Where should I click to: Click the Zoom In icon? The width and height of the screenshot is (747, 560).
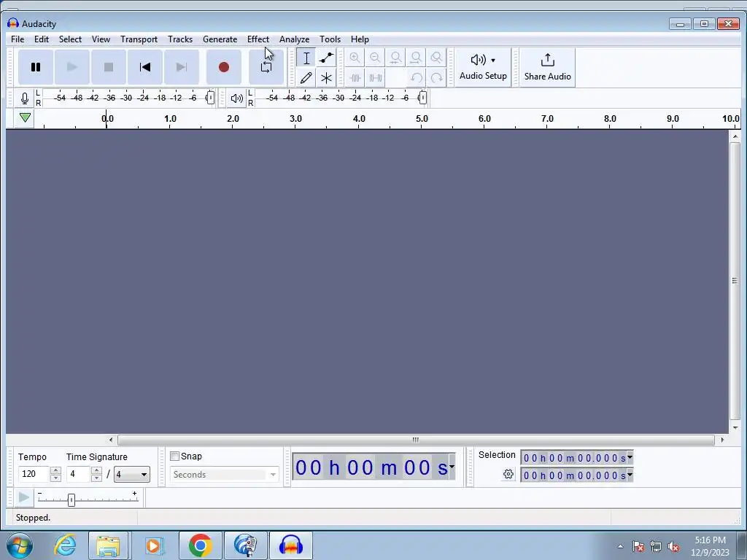click(355, 58)
